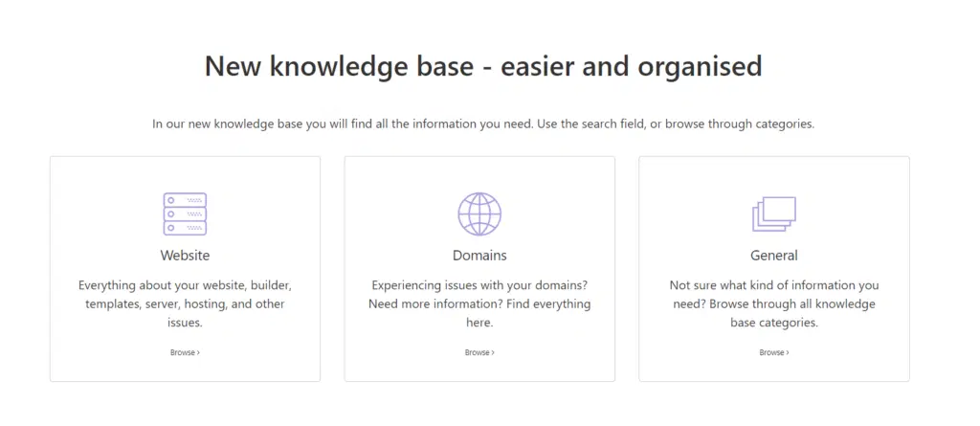This screenshot has height=426, width=980.
Task: Browse the General knowledge base categories
Action: 773,353
